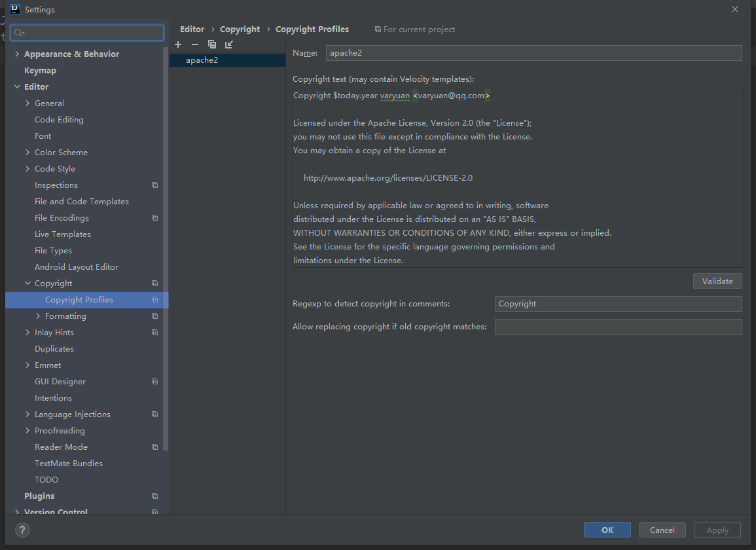Open File Types settings
Viewport: 756px width, 550px height.
[53, 251]
